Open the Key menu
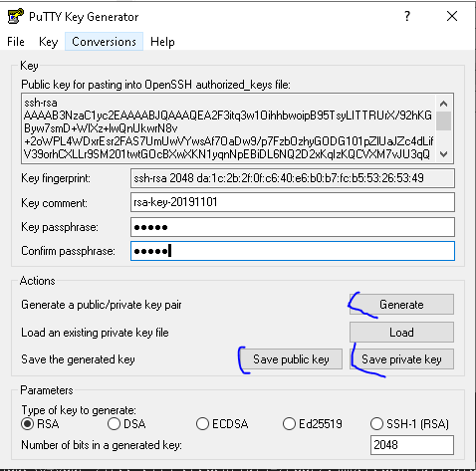Viewport: 476px width, 471px height. coord(48,42)
